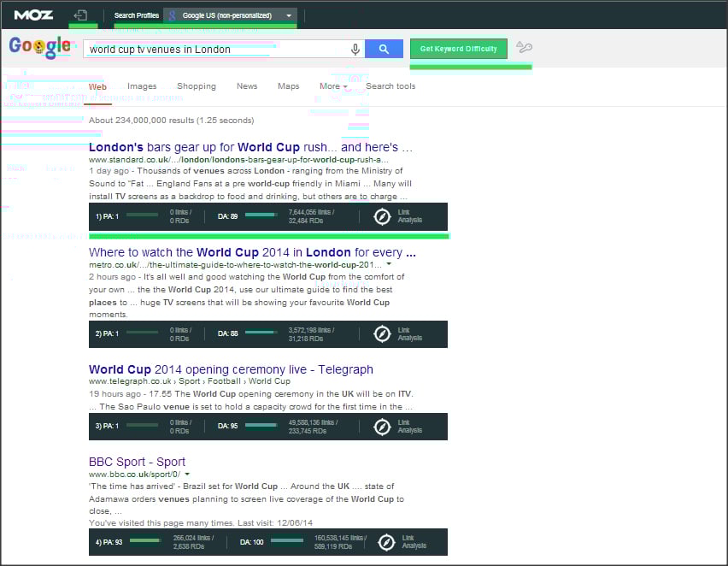Screen dimensions: 728x566
Task: Open the Google US (non-personalized) profile dropdown
Action: coord(231,15)
